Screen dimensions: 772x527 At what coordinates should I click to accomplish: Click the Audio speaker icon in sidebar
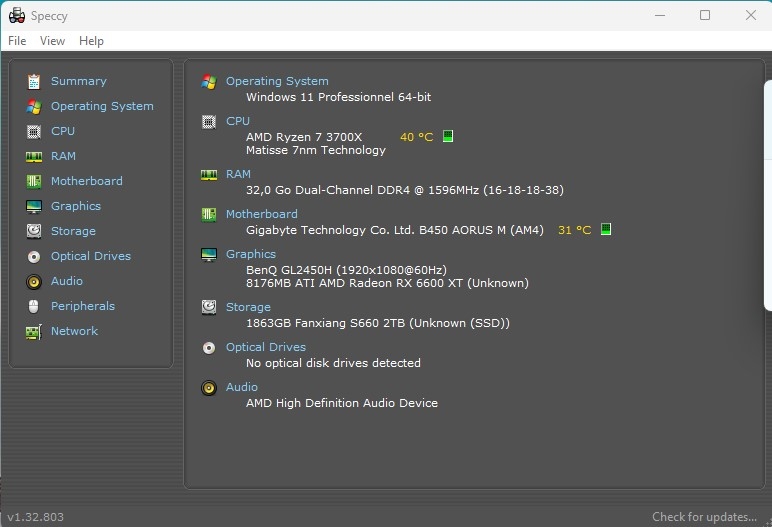click(x=33, y=282)
